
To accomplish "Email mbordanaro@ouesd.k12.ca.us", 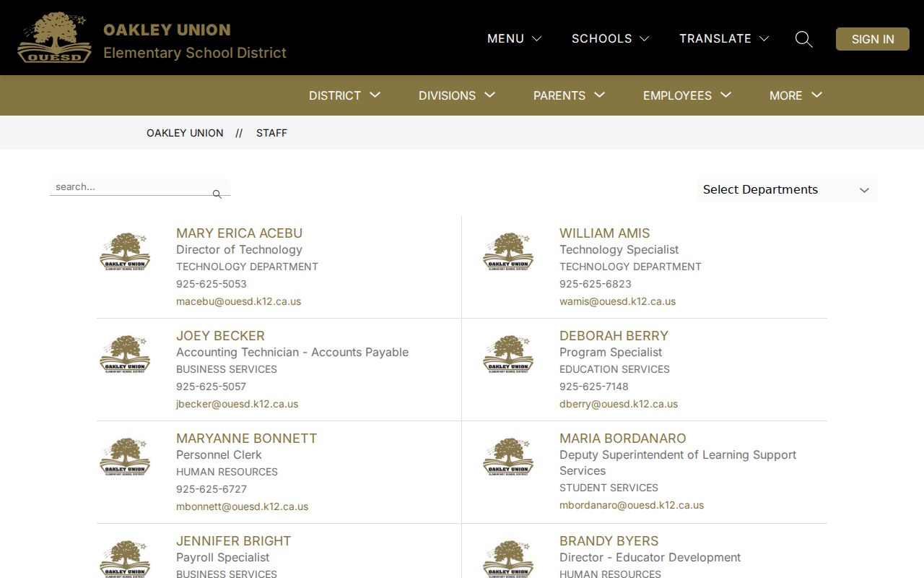I will [632, 505].
